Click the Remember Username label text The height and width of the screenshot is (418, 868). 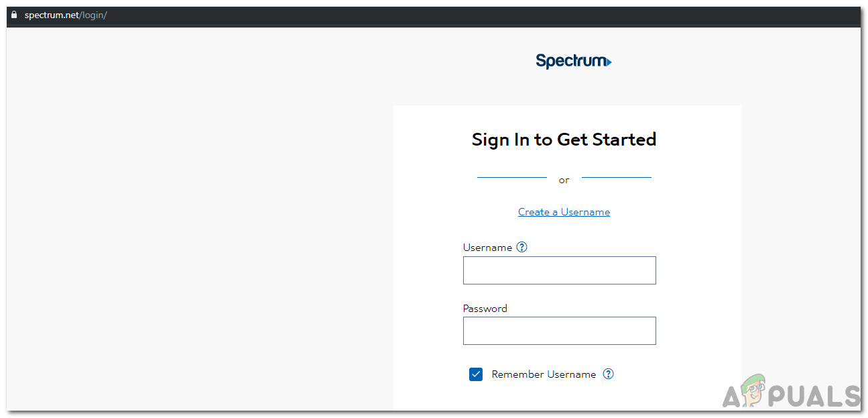[544, 374]
